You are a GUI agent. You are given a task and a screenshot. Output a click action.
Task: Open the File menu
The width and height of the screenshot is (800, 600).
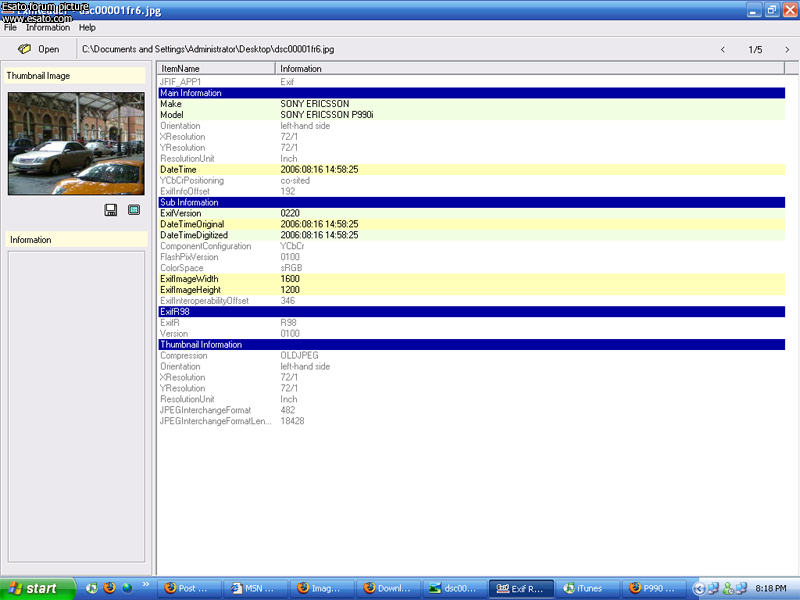coord(10,28)
